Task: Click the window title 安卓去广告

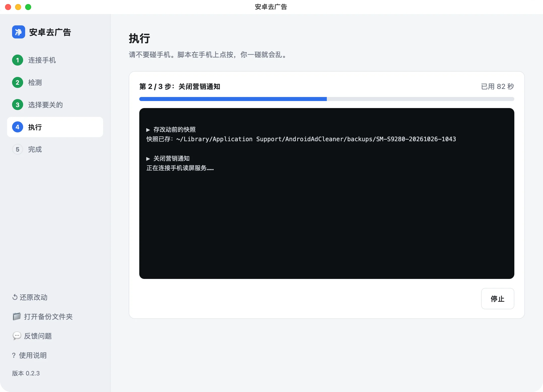Action: (x=271, y=7)
